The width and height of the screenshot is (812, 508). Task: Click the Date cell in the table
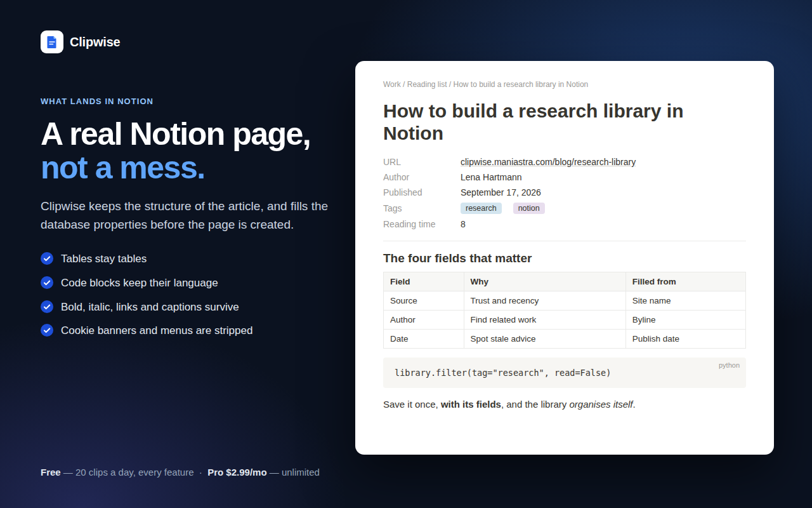click(424, 339)
